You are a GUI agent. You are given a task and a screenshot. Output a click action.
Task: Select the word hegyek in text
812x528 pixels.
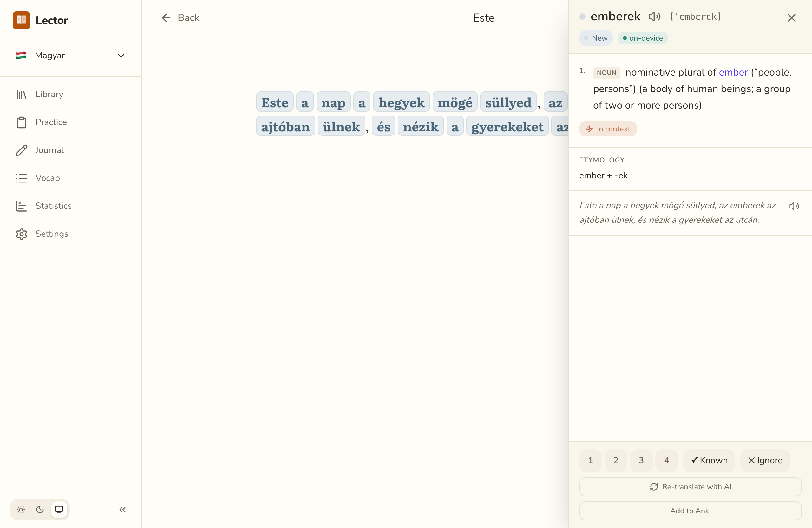[401, 102]
